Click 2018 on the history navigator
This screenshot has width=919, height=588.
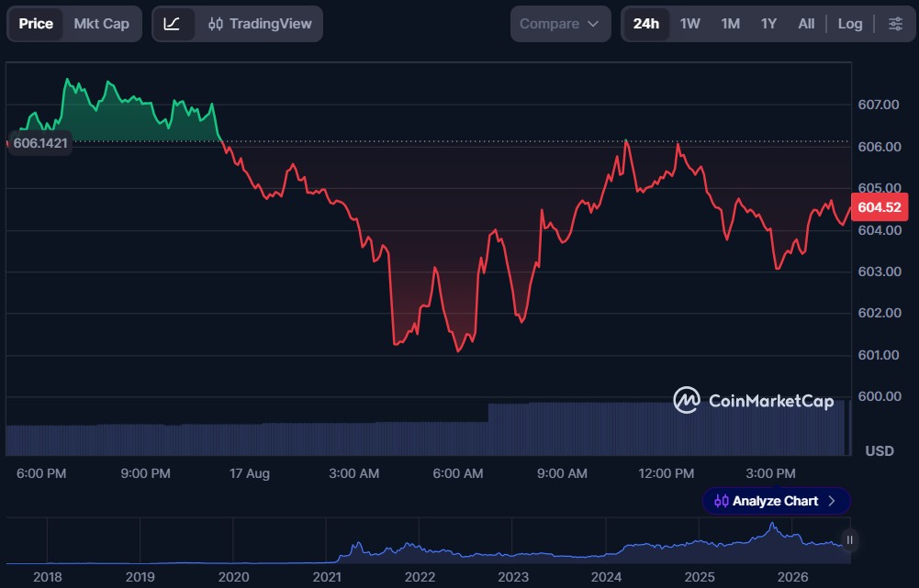coord(48,578)
